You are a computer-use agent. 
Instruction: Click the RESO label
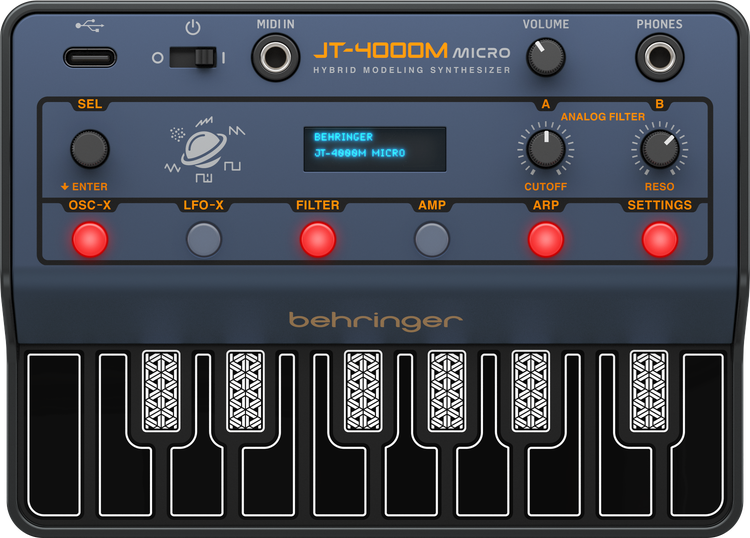[660, 187]
